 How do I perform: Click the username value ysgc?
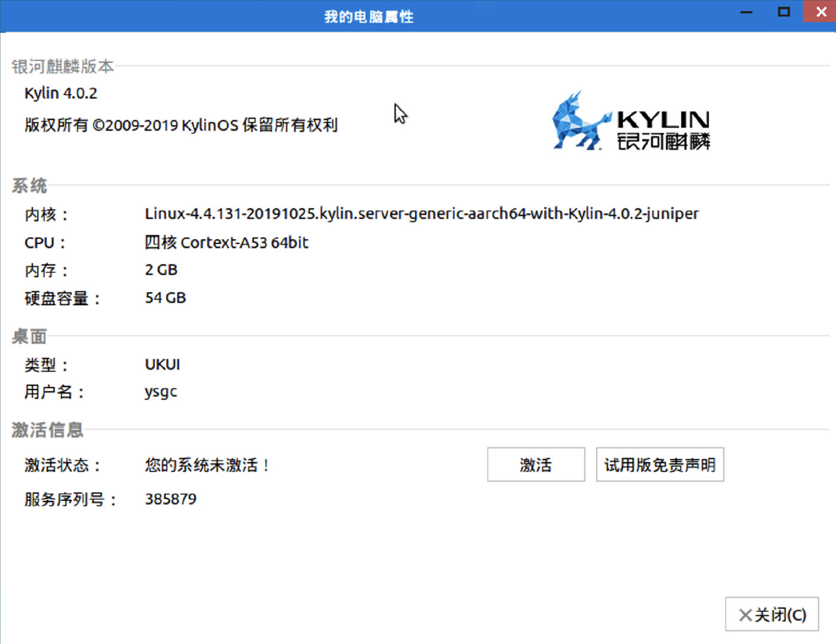pos(161,392)
